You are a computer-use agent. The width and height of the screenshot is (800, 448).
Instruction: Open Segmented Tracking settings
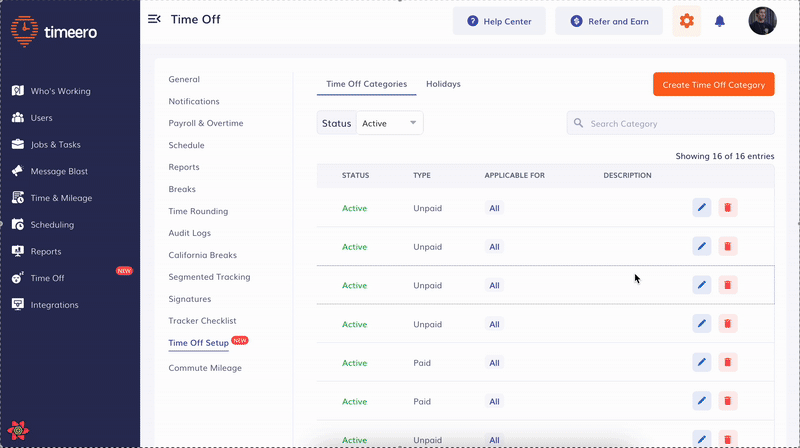(x=209, y=277)
